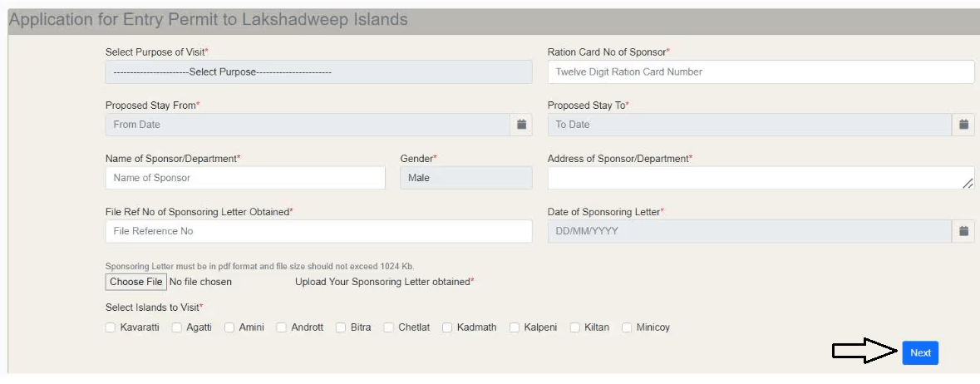Open the Select Purpose of Visit dropdown
The height and width of the screenshot is (384, 980).
coord(318,72)
